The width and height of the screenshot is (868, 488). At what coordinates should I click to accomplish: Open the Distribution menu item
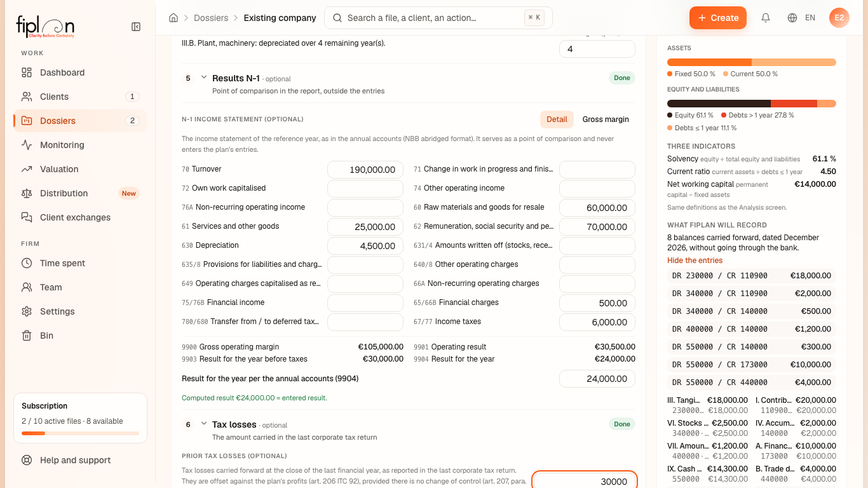80,193
